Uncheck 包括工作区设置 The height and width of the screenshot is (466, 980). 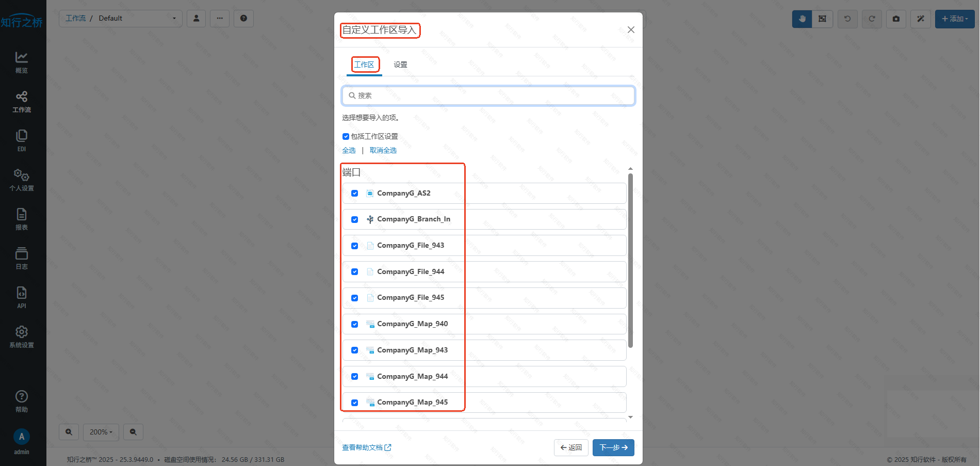(346, 136)
